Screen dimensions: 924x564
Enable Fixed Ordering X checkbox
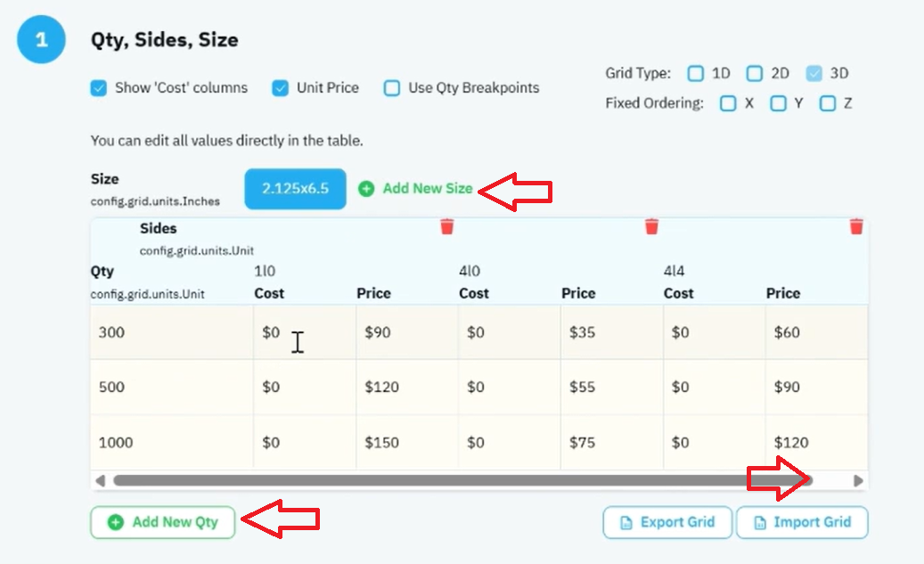(x=728, y=103)
